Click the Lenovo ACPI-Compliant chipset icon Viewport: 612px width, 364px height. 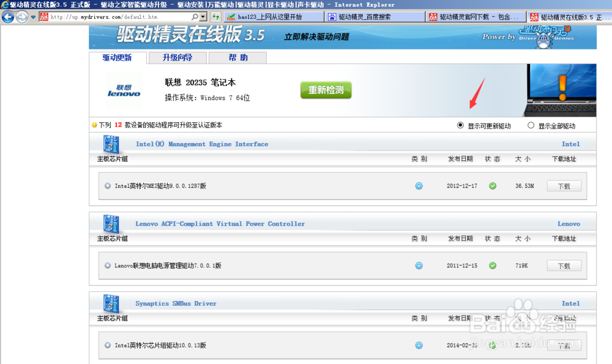[x=111, y=223]
